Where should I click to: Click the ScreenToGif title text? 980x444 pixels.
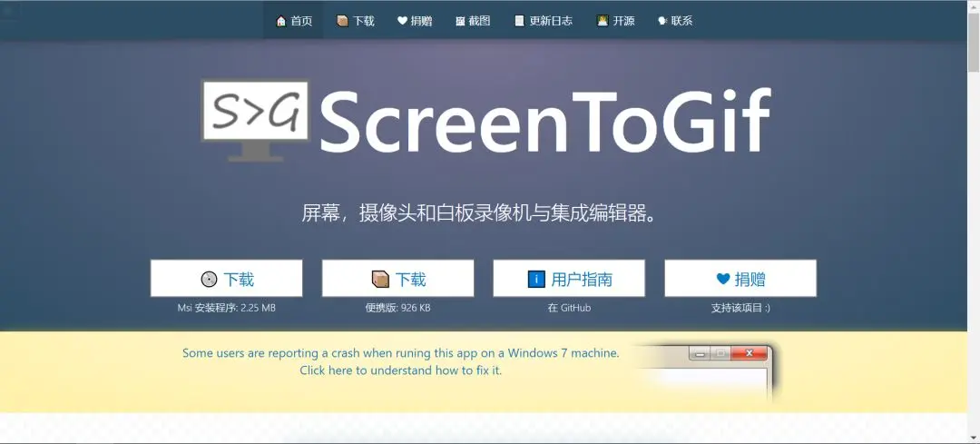[545, 121]
